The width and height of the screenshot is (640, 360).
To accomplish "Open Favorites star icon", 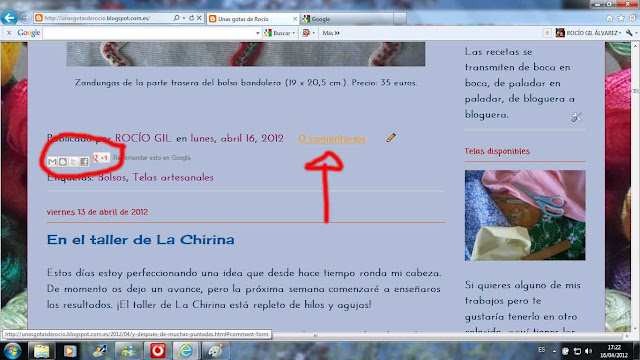I will pos(621,18).
